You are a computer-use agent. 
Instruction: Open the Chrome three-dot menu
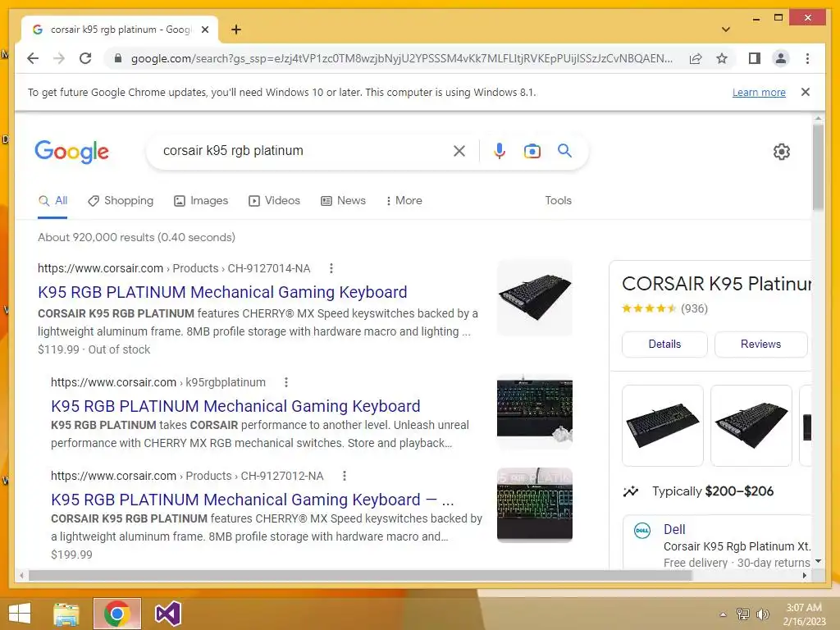[x=807, y=58]
